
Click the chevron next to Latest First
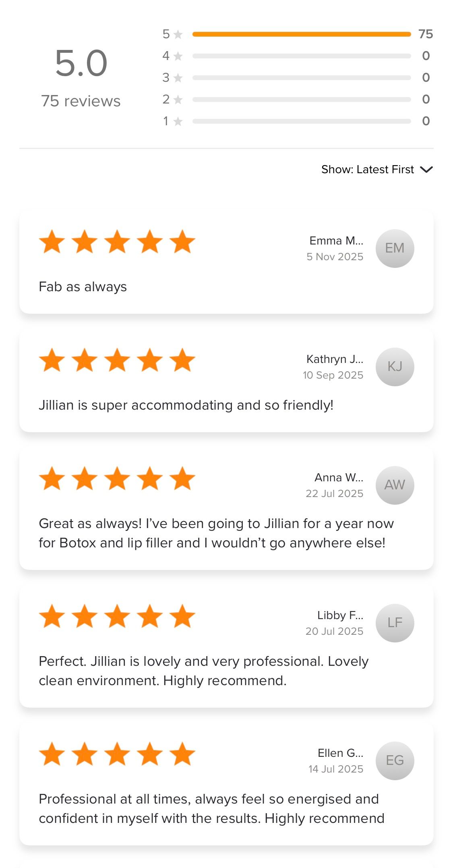[426, 170]
